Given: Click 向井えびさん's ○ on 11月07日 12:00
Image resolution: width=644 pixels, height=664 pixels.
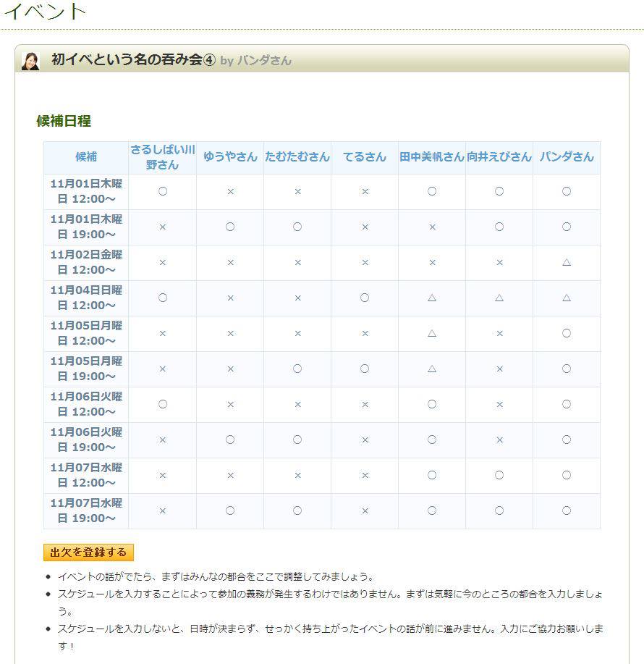Looking at the screenshot, I should [499, 476].
